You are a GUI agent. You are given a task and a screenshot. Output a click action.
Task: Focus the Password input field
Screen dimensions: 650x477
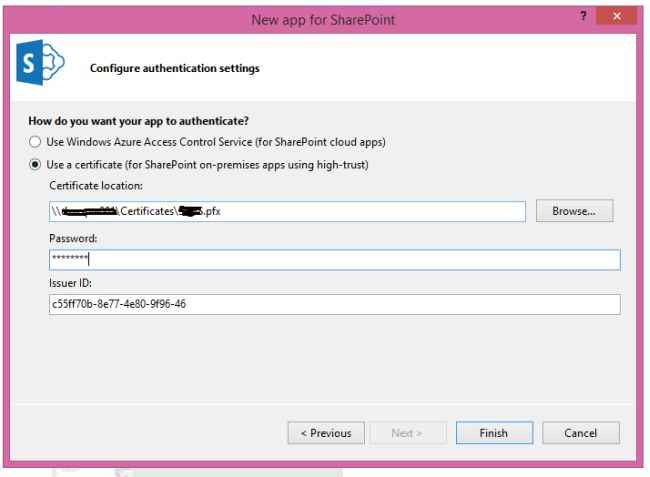click(335, 260)
